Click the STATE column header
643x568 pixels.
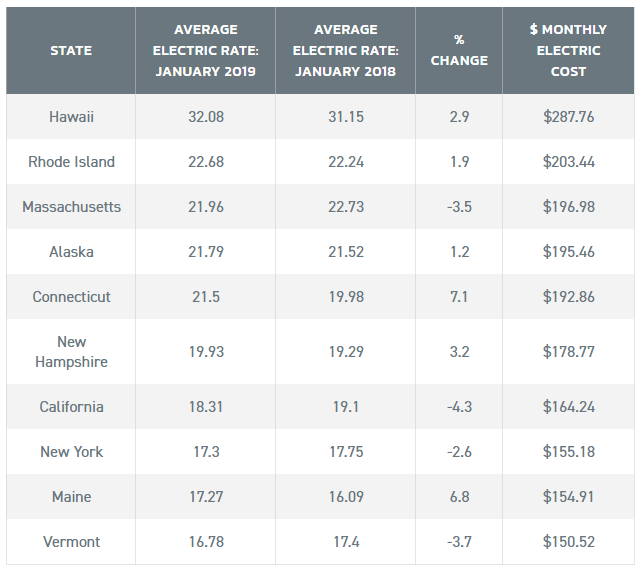(x=71, y=50)
